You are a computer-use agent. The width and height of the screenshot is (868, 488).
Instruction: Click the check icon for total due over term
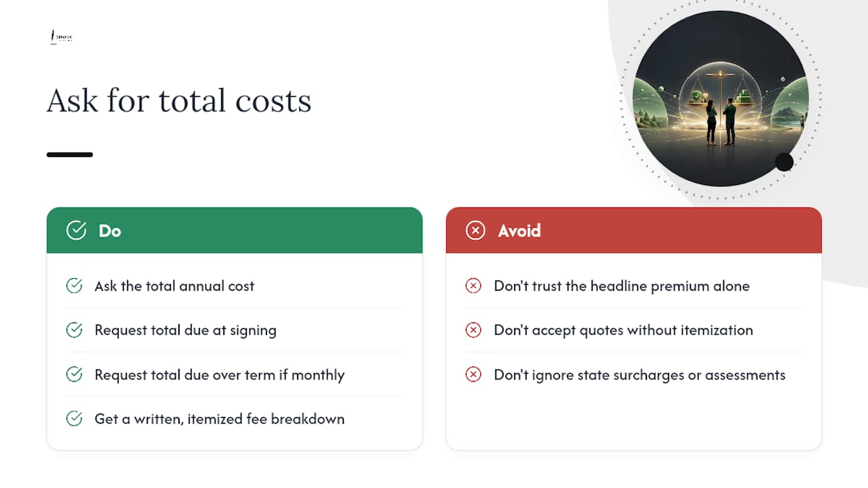pyautogui.click(x=74, y=375)
